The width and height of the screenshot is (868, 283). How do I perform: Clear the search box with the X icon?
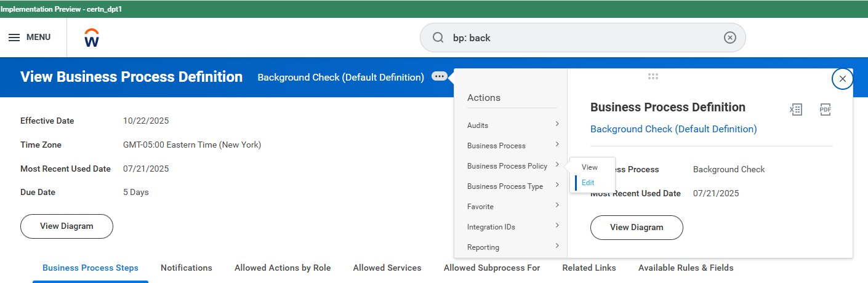[x=729, y=38]
